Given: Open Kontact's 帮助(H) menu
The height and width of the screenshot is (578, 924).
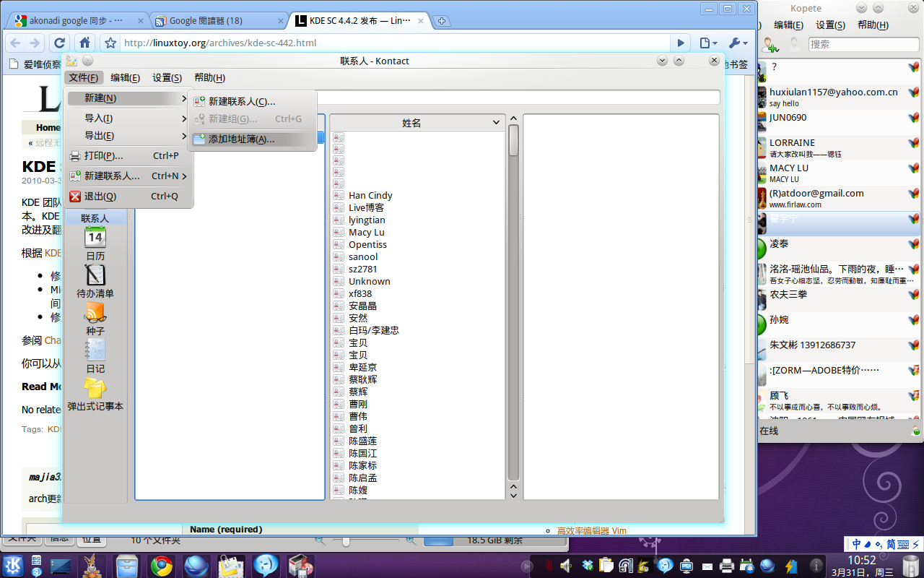Looking at the screenshot, I should click(x=209, y=78).
